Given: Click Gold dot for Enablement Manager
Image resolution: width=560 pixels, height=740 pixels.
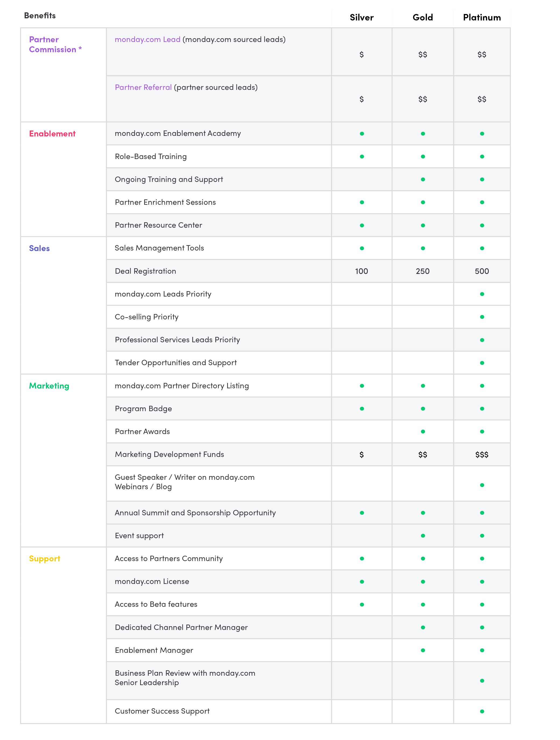Looking at the screenshot, I should click(423, 650).
